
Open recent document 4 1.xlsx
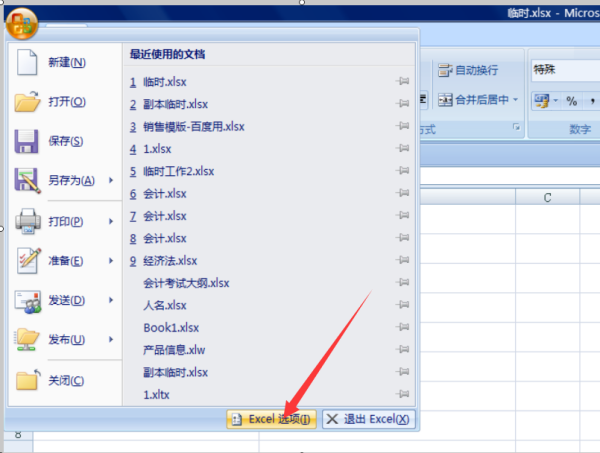268,149
